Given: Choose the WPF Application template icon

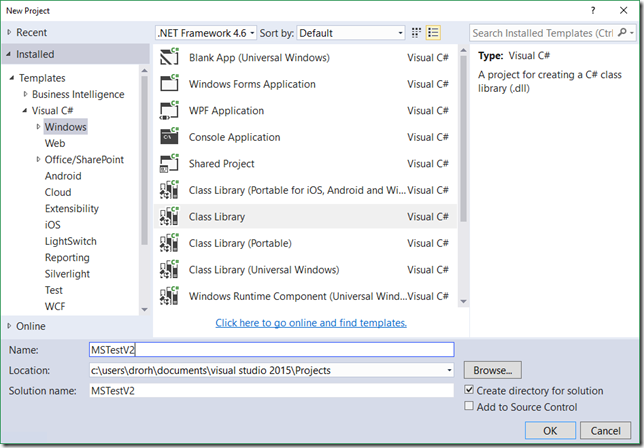Looking at the screenshot, I should [169, 111].
